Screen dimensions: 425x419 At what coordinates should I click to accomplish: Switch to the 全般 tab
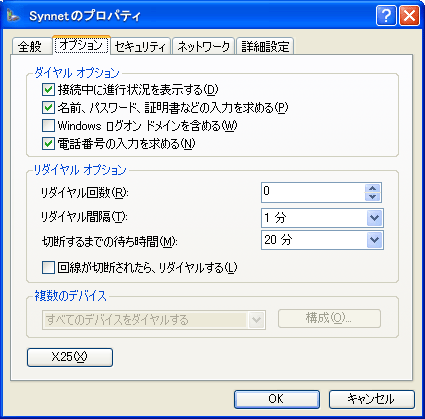30,46
